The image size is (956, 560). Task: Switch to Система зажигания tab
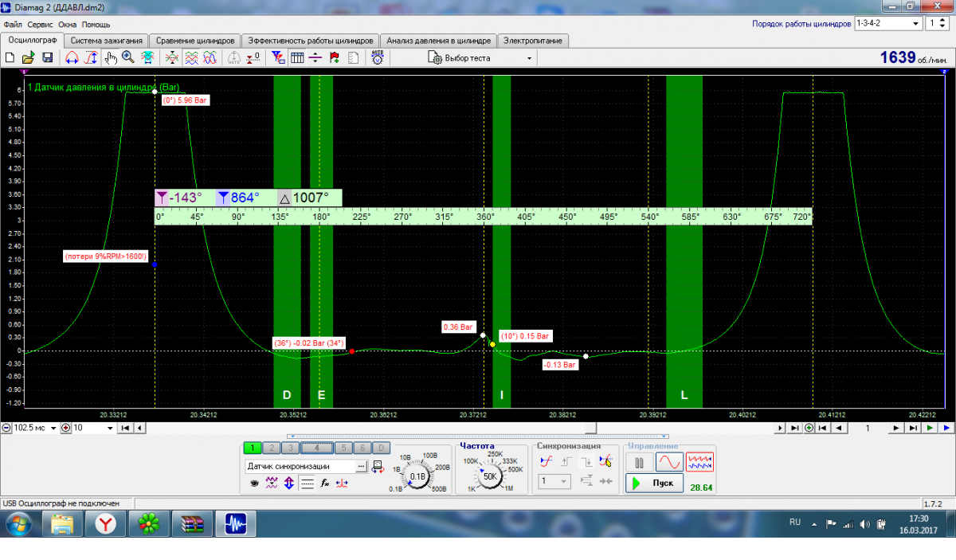[107, 41]
